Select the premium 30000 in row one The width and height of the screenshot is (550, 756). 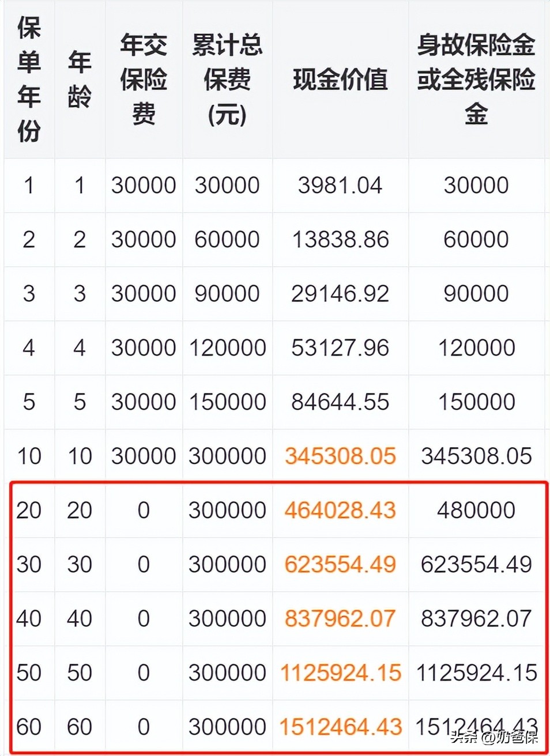tap(143, 186)
